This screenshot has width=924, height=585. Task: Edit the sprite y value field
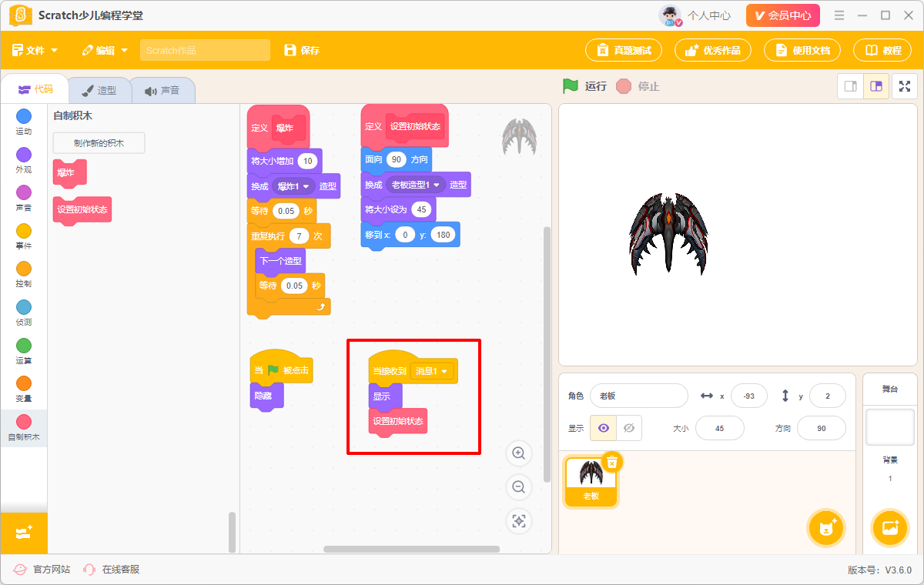pos(828,396)
